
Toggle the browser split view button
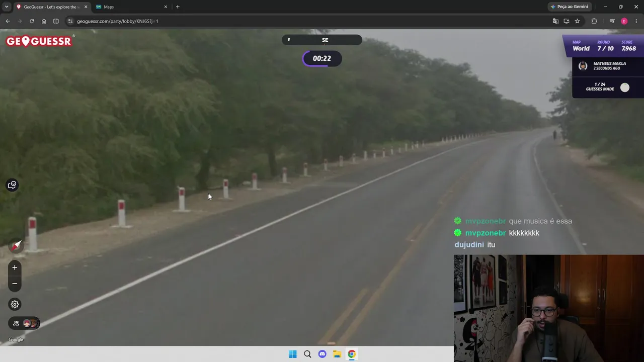(56, 21)
